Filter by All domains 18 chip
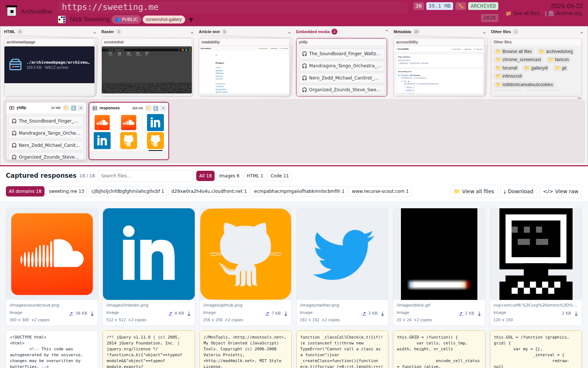 [x=25, y=191]
